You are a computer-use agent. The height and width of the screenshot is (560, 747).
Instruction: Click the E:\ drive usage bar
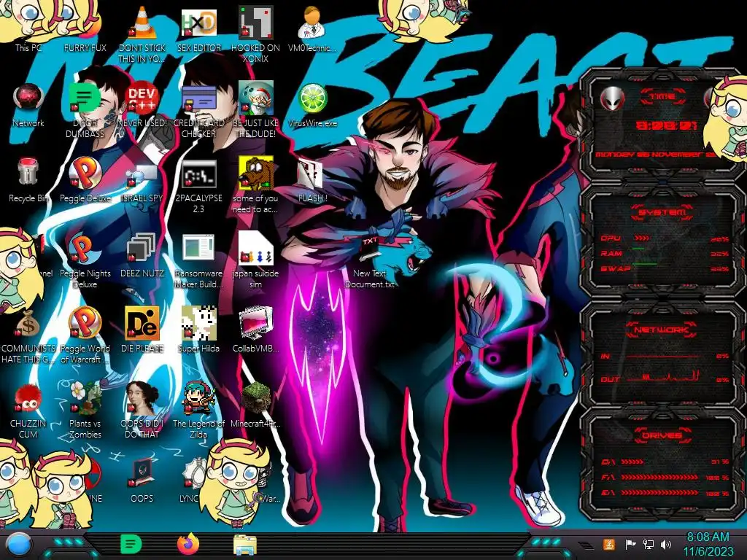659,492
